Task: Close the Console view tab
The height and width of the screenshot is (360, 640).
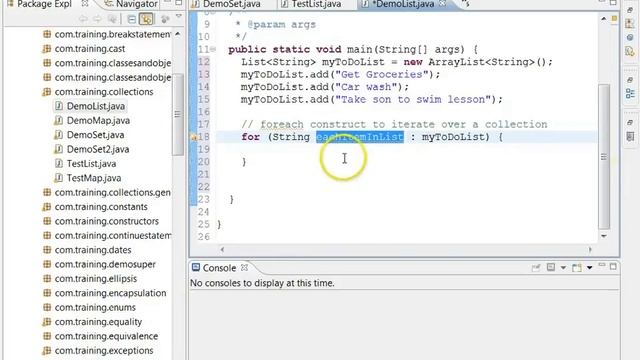Action: (x=244, y=268)
